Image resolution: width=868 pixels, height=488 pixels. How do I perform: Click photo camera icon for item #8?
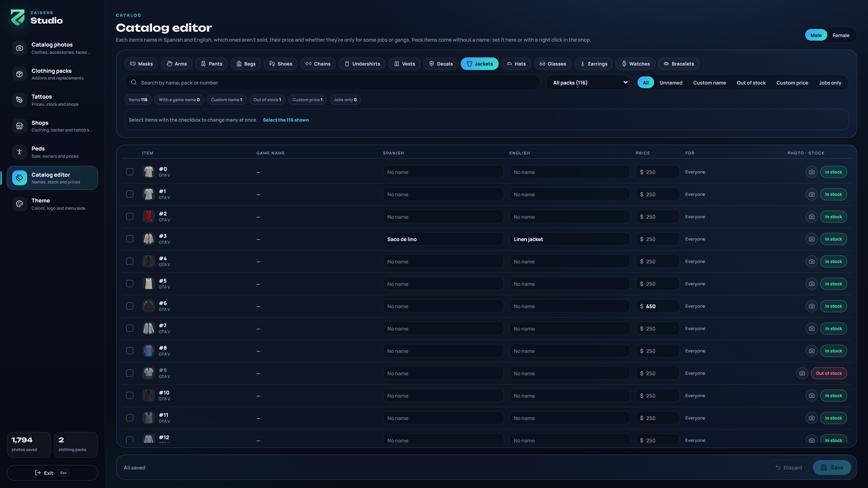pos(811,351)
